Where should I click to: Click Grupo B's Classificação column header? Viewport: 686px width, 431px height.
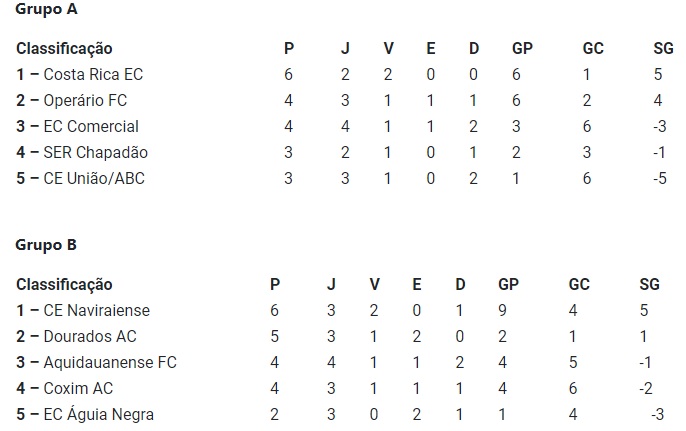click(x=64, y=284)
